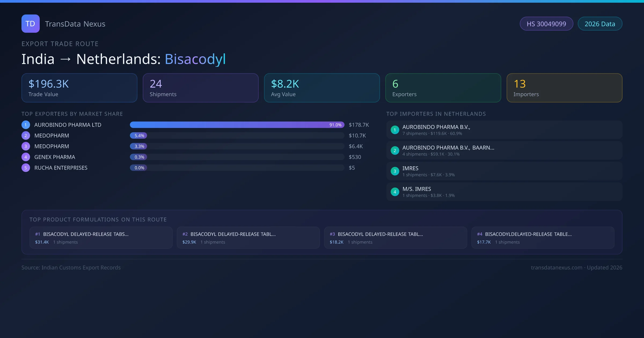Click rank 4 badge next to Genex Pharma

click(x=26, y=157)
